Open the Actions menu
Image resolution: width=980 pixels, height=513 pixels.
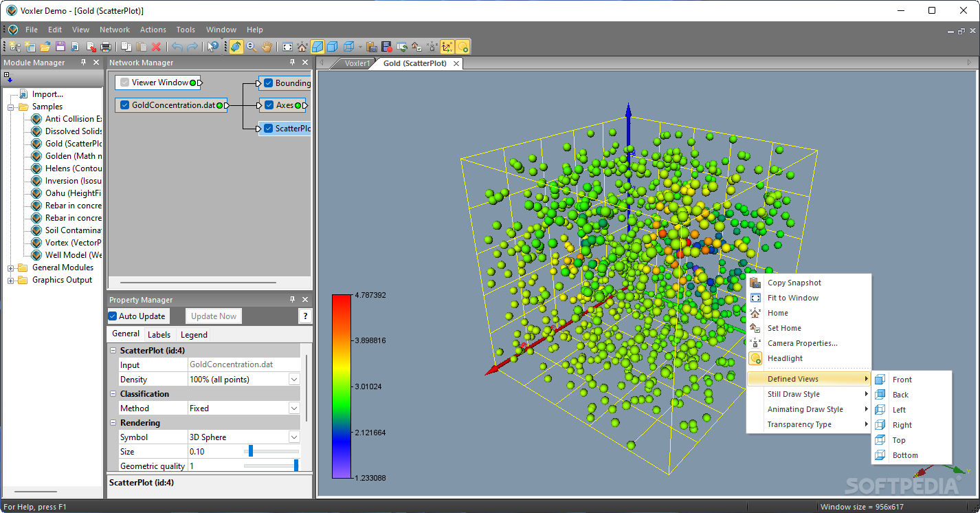click(x=153, y=30)
